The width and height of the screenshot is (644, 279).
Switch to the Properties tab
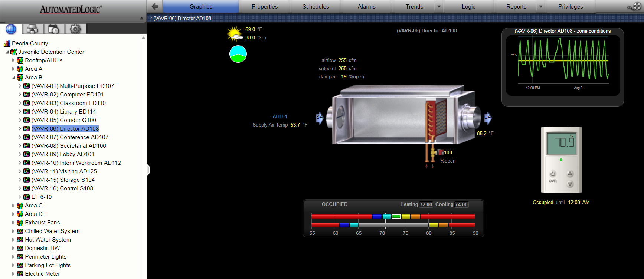pyautogui.click(x=264, y=7)
